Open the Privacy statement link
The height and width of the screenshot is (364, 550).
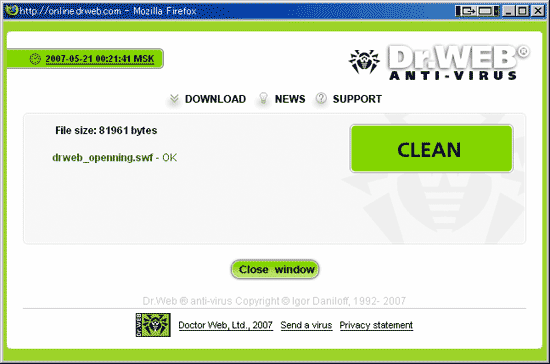[376, 325]
